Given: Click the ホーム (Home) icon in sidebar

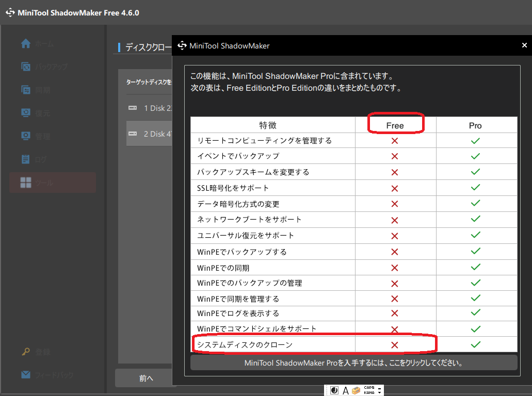Looking at the screenshot, I should point(26,44).
